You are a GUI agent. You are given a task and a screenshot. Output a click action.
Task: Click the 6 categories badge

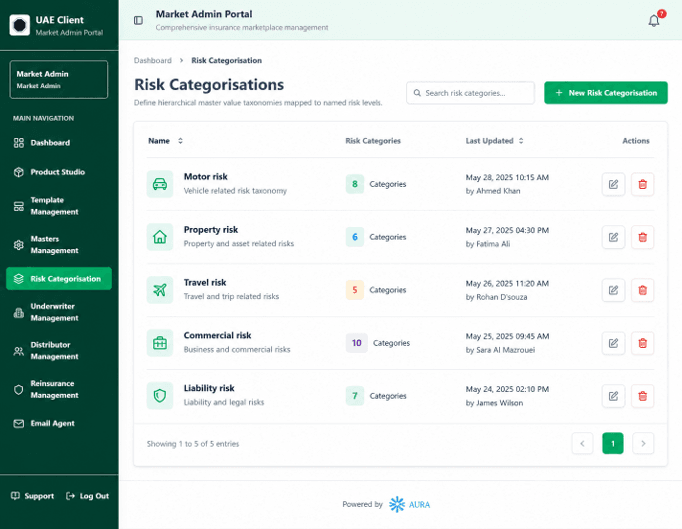[355, 237]
